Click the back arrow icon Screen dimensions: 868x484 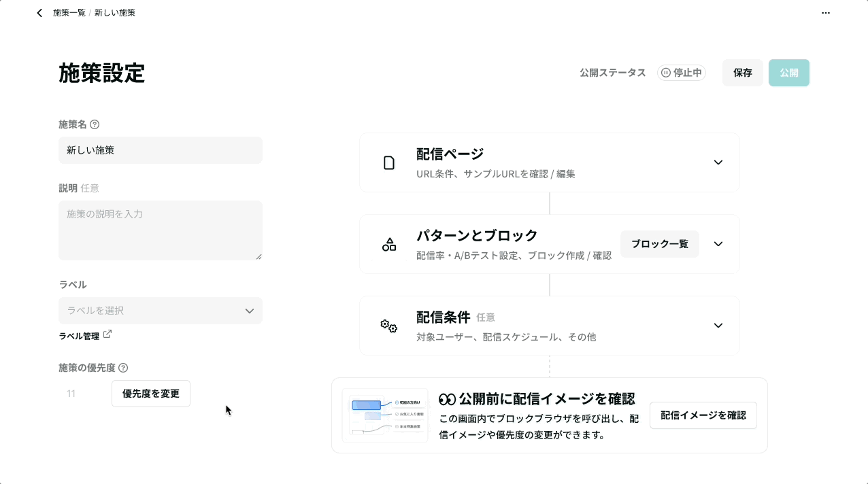(x=39, y=13)
